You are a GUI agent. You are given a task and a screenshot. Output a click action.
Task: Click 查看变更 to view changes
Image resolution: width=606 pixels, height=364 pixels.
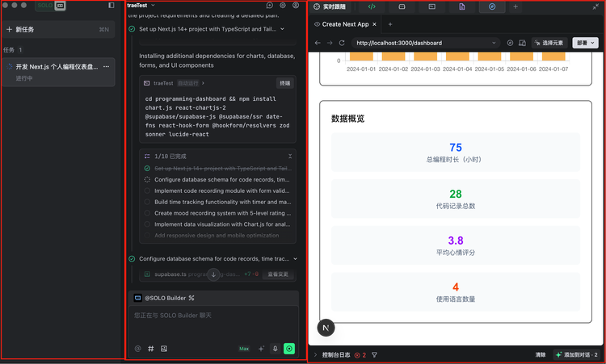[x=278, y=274]
